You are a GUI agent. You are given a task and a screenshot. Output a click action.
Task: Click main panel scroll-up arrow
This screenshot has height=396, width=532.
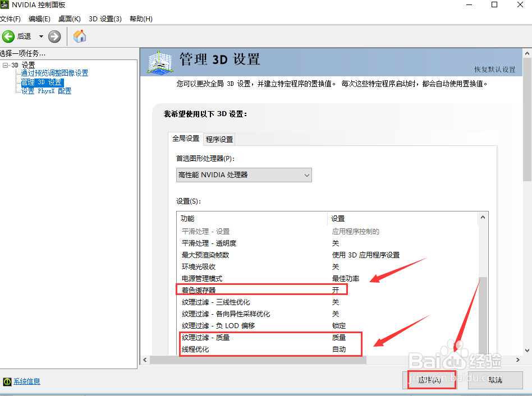coord(527,54)
